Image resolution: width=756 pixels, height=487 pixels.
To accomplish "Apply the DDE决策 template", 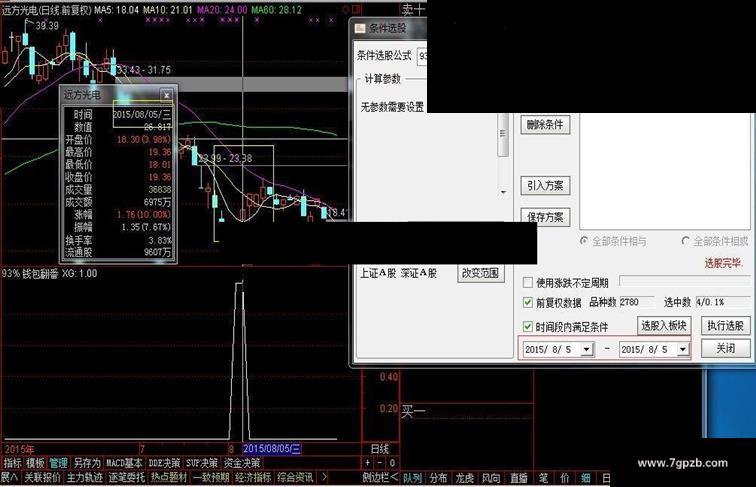I will tap(164, 463).
